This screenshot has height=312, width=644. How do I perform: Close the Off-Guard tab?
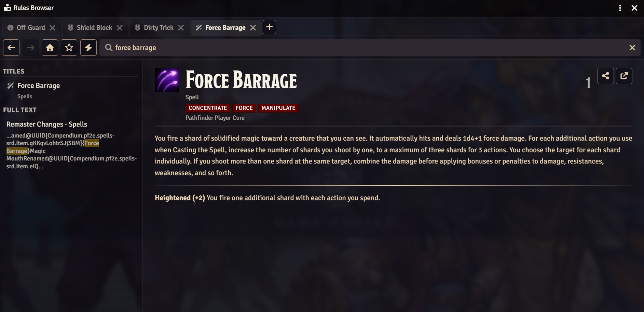(x=52, y=28)
